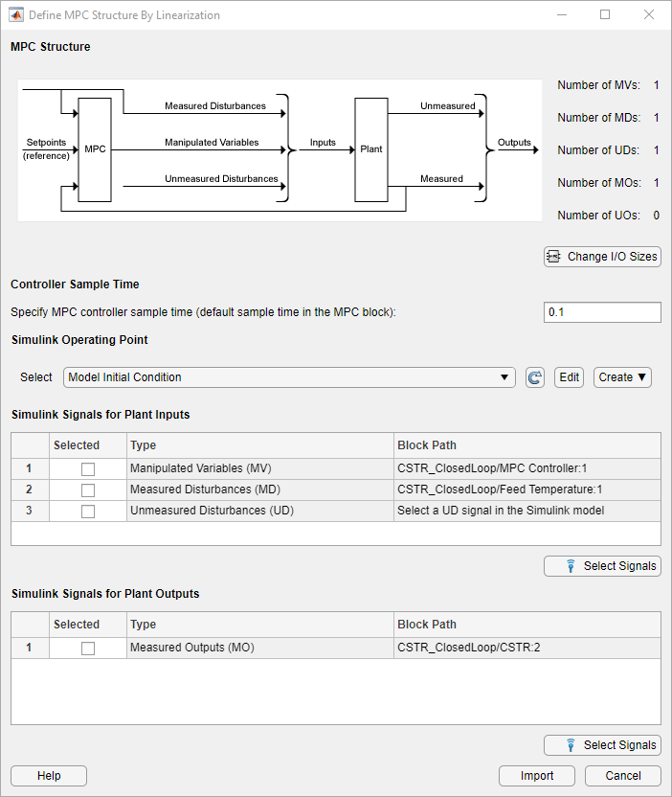Click the controller sample time field
672x797 pixels.
tap(601, 312)
